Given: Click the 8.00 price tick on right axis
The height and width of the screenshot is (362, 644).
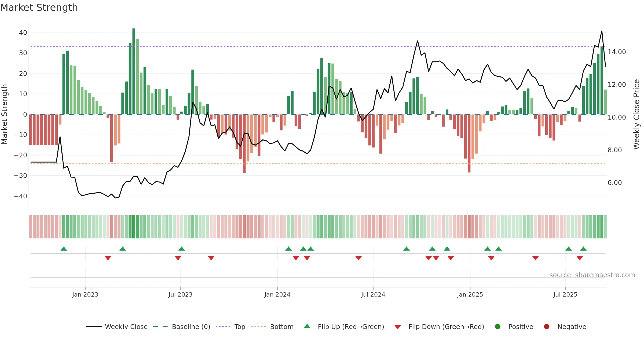Looking at the screenshot, I should tap(615, 150).
